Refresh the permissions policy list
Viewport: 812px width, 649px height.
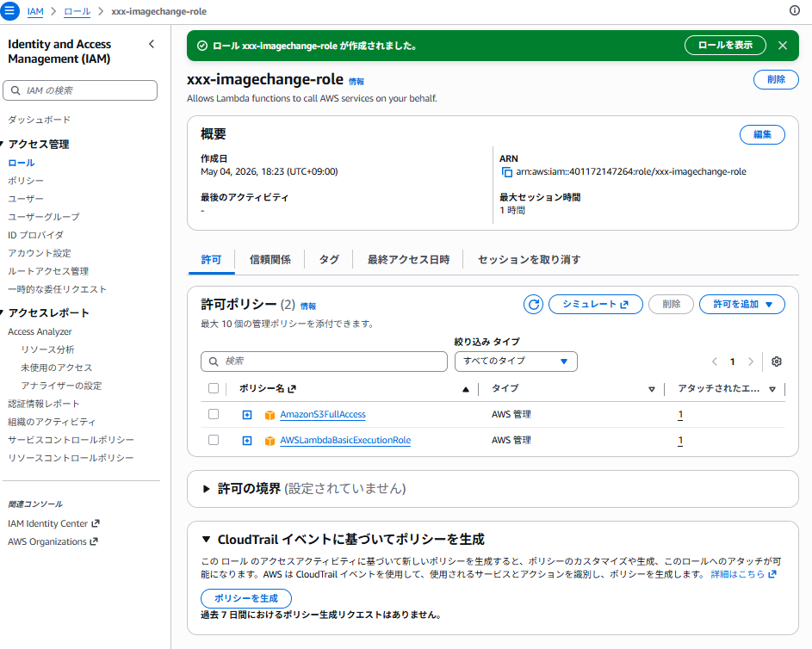pyautogui.click(x=533, y=305)
